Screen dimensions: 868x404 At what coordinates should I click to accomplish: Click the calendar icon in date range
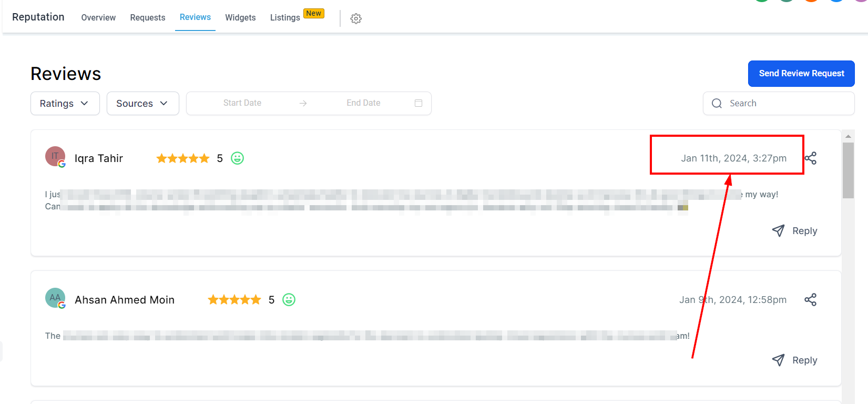point(418,103)
